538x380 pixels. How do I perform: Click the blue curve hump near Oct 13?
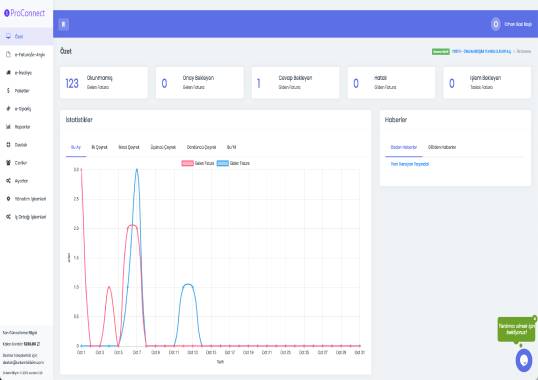pyautogui.click(x=188, y=285)
